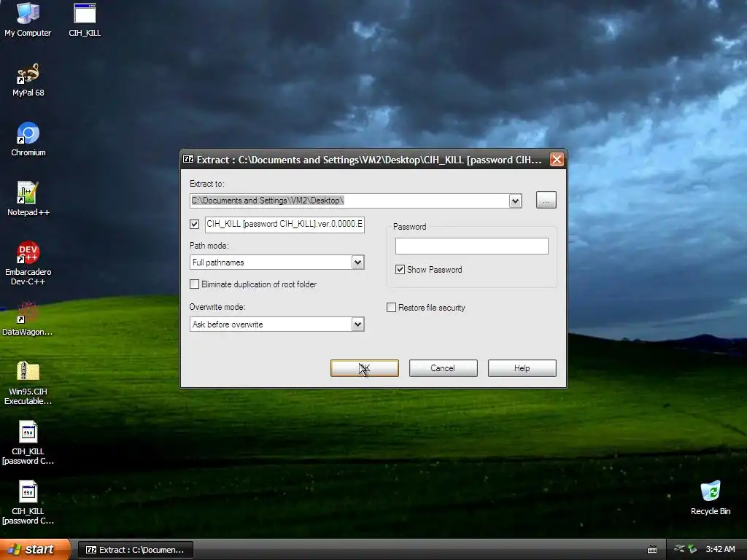Click the Extract to path text field

pyautogui.click(x=349, y=201)
